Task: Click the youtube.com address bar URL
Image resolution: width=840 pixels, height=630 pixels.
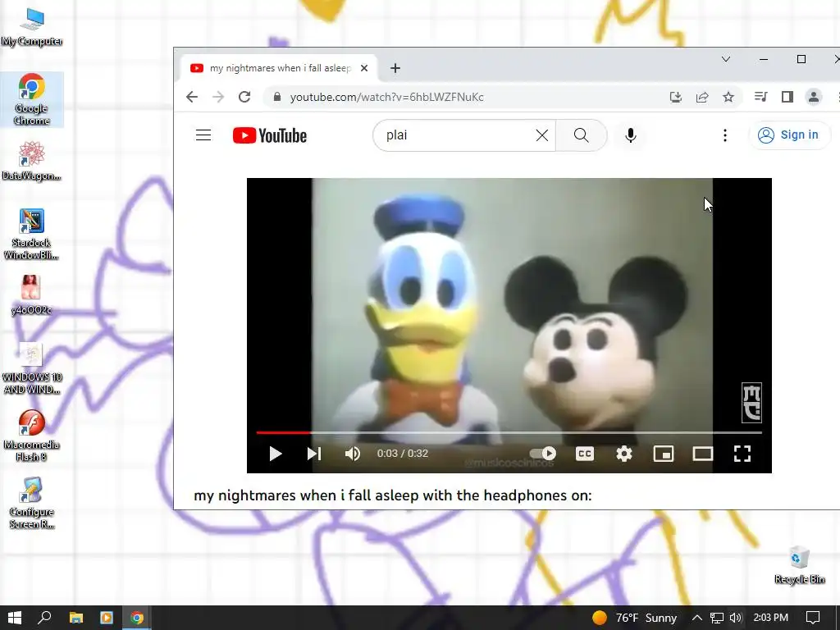Action: click(x=387, y=97)
